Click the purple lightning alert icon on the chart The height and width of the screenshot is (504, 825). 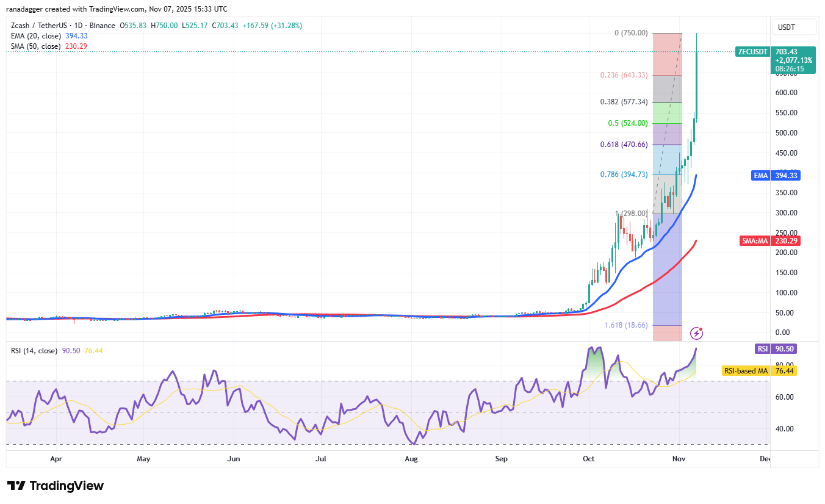696,333
